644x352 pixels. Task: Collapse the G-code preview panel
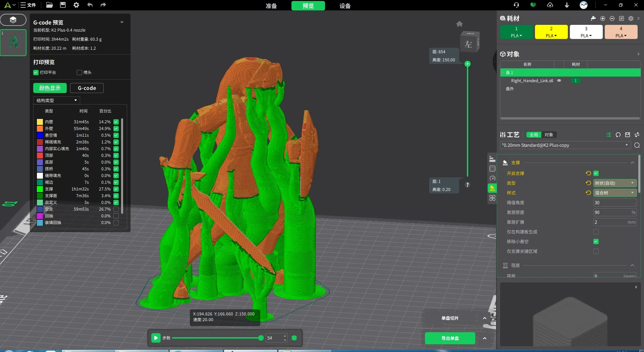[x=122, y=22]
